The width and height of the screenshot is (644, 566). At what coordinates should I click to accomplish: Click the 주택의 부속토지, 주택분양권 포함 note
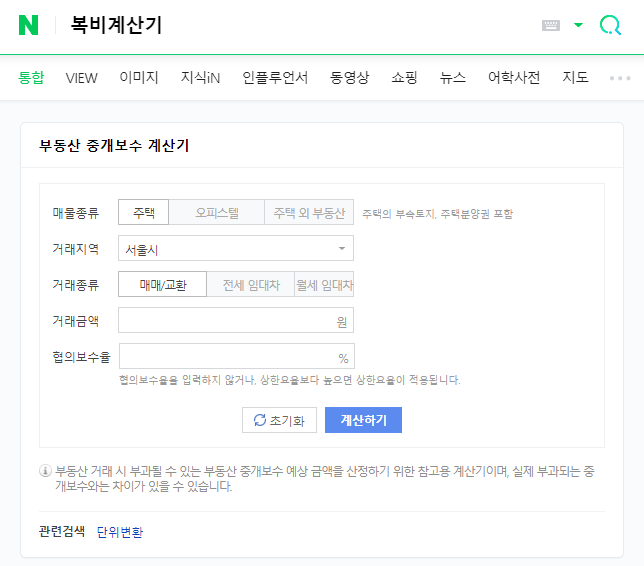437,214
